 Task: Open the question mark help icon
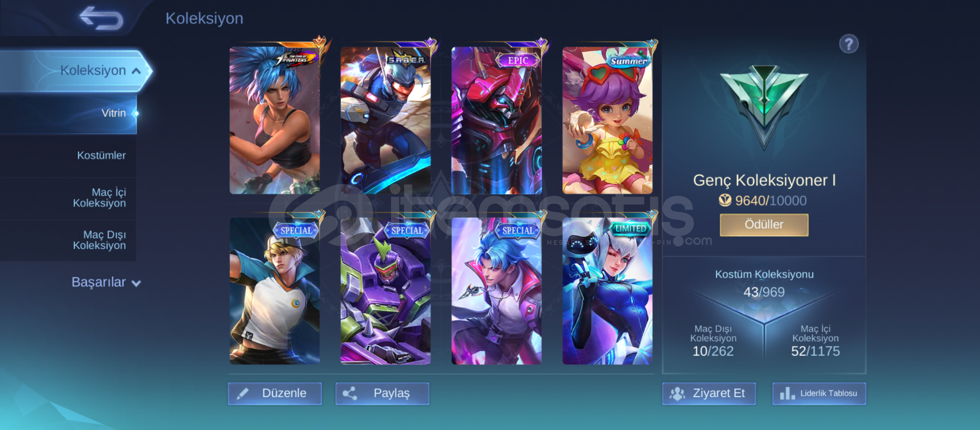[x=849, y=44]
